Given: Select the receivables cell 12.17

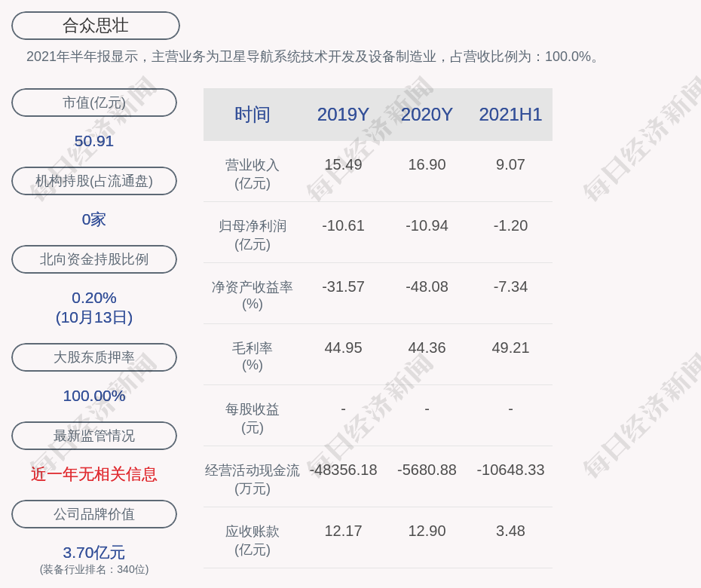Looking at the screenshot, I should tap(344, 531).
